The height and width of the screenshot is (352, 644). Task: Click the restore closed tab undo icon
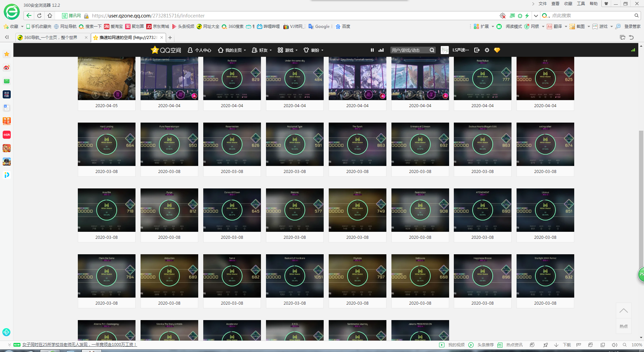click(x=631, y=37)
